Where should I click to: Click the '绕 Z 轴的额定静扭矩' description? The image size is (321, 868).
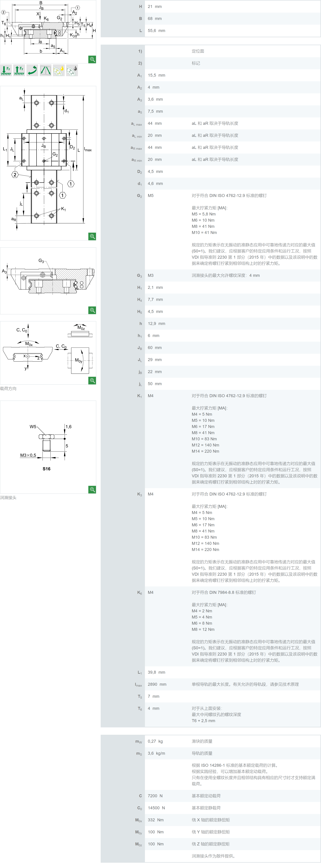pos(211,844)
